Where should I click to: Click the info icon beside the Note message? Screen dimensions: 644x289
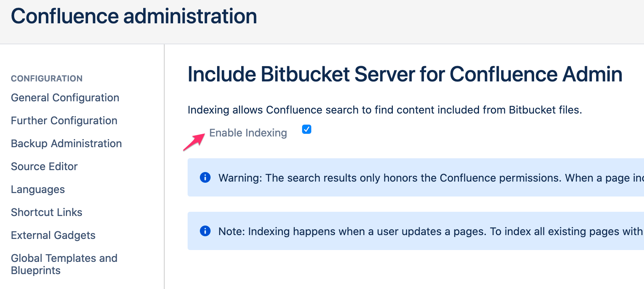[205, 231]
